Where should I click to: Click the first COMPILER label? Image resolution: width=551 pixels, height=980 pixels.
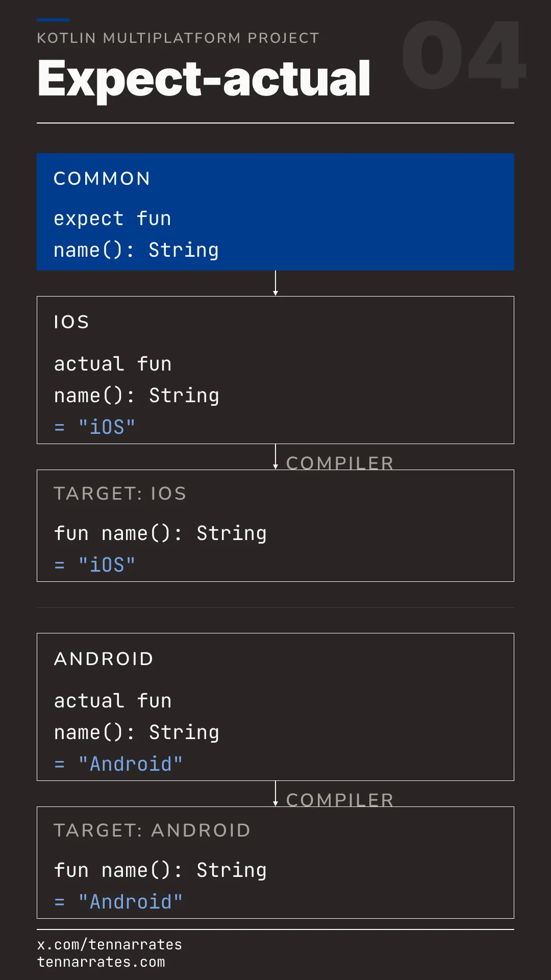tap(340, 463)
